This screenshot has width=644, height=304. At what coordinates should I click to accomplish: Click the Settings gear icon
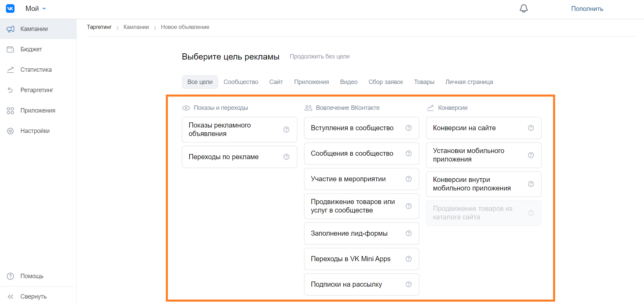11,131
